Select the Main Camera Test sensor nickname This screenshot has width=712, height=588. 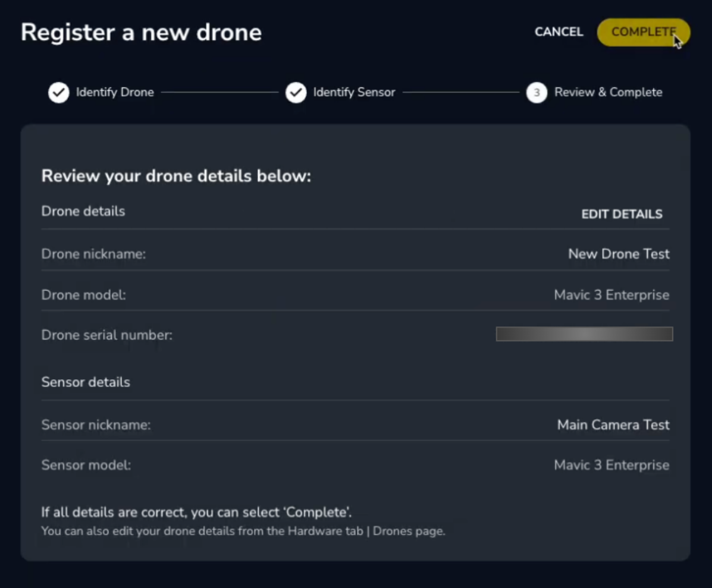point(613,425)
